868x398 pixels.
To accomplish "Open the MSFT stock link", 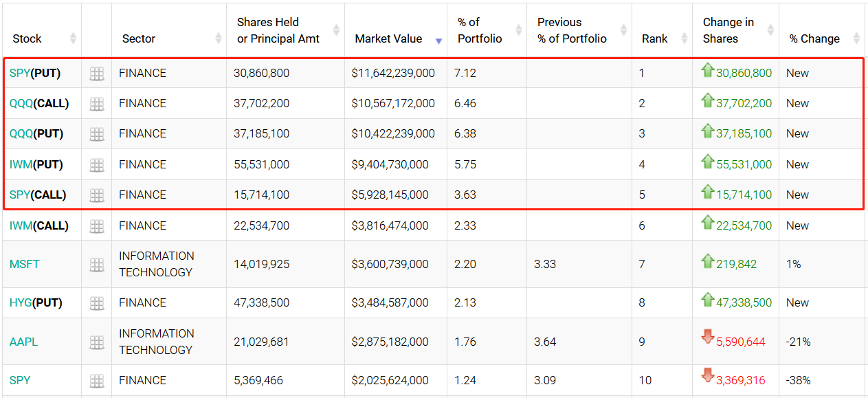I will click(24, 264).
